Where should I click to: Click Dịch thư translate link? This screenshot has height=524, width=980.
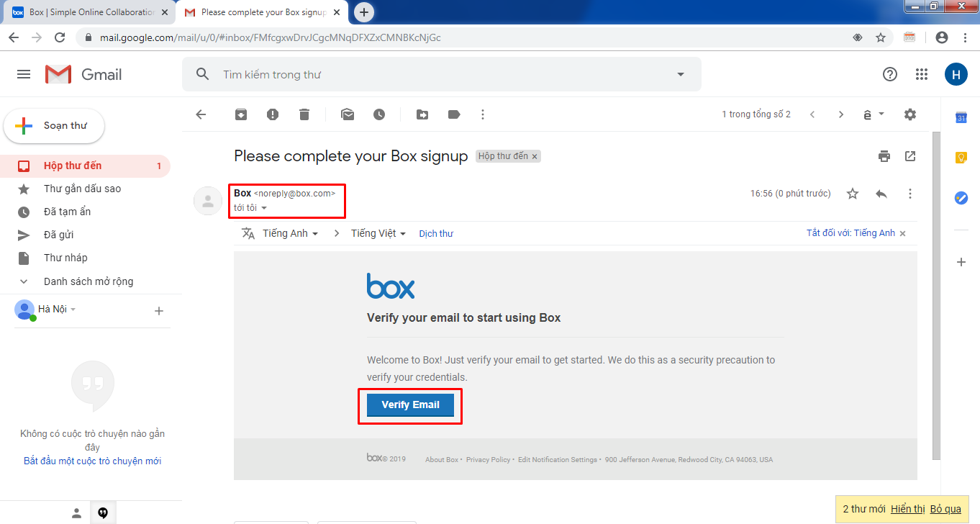436,233
